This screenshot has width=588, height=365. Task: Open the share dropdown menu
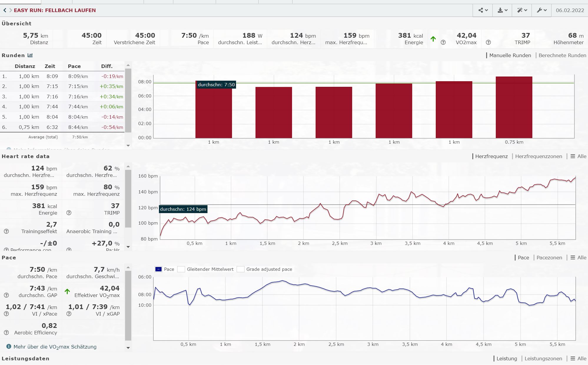point(483,10)
